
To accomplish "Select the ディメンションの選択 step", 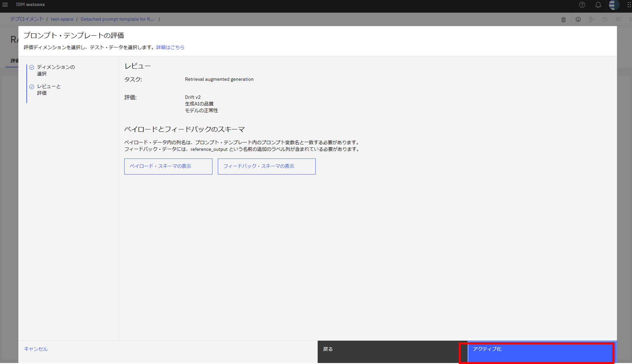I will tap(56, 70).
